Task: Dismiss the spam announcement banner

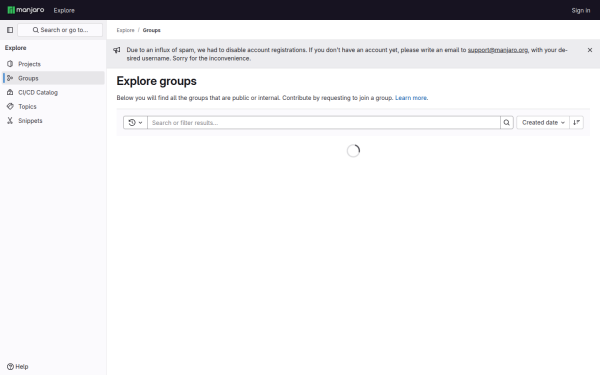Action: click(x=590, y=50)
